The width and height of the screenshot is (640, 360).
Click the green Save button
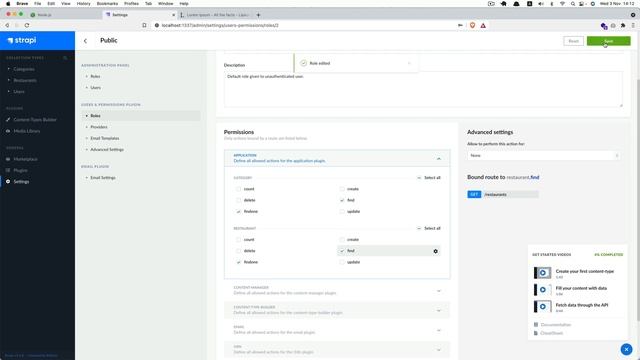[x=609, y=41]
